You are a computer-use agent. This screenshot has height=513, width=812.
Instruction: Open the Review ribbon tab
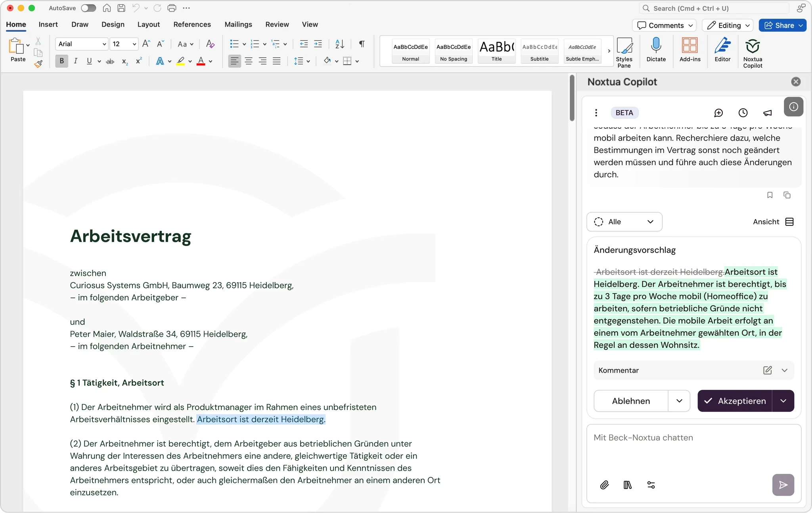277,25
